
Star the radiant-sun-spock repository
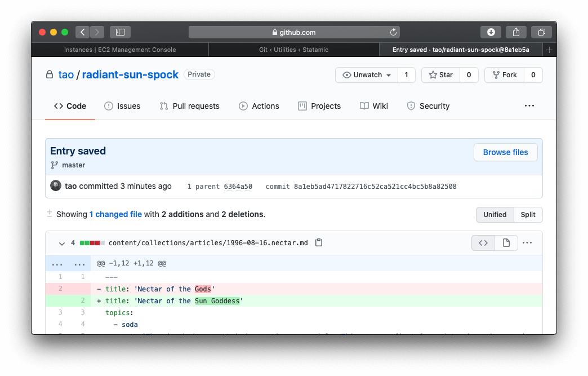[440, 74]
